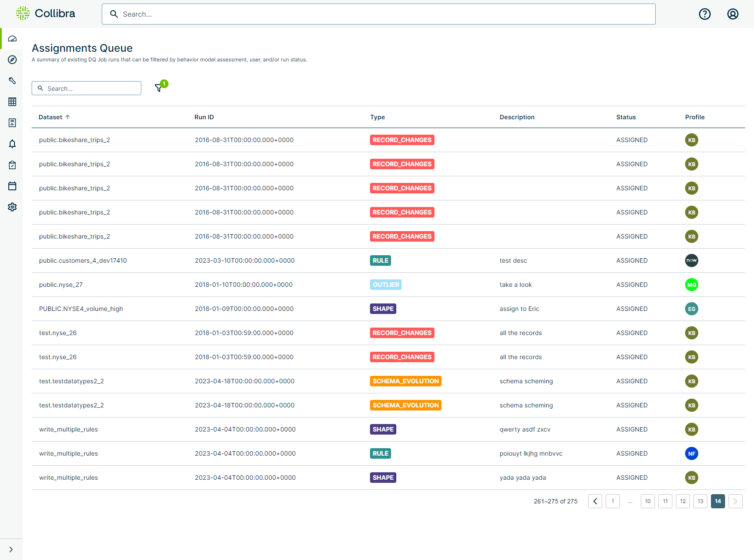
Task: Expand the collapsed sidebar with the chevron
Action: 12,549
